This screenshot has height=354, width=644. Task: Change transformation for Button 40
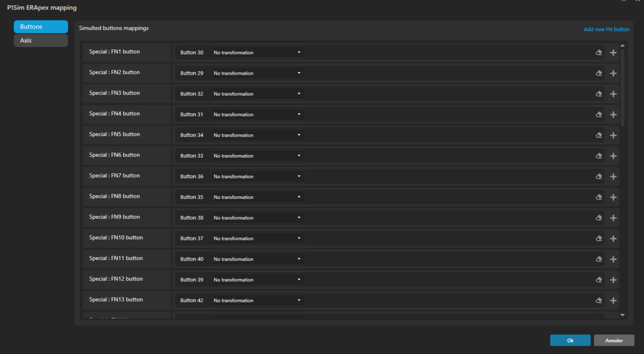(257, 259)
